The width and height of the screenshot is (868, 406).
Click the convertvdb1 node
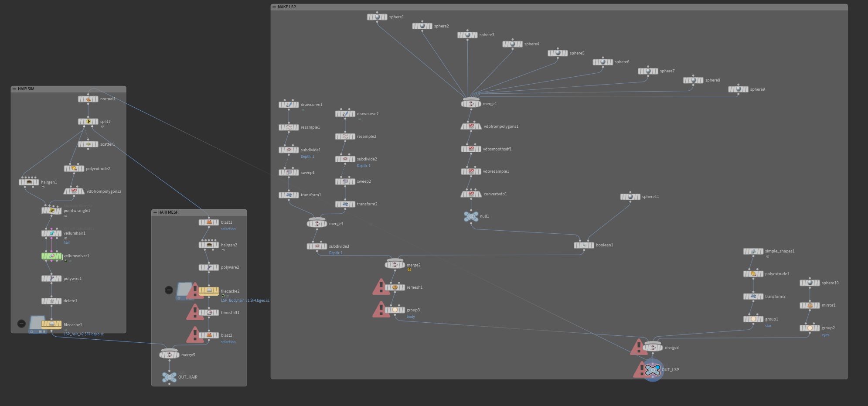[x=471, y=194]
